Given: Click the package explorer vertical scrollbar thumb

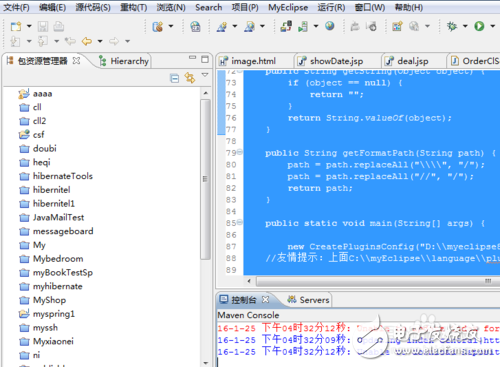Looking at the screenshot, I should [x=205, y=179].
